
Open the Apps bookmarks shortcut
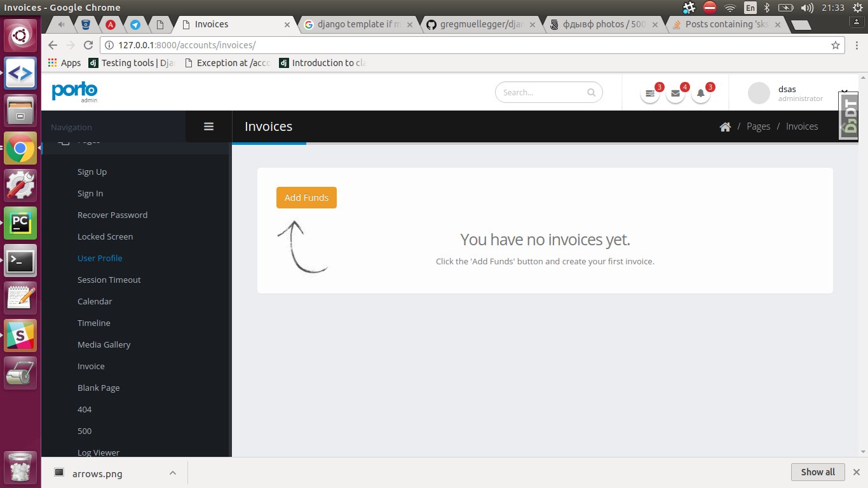pos(64,63)
